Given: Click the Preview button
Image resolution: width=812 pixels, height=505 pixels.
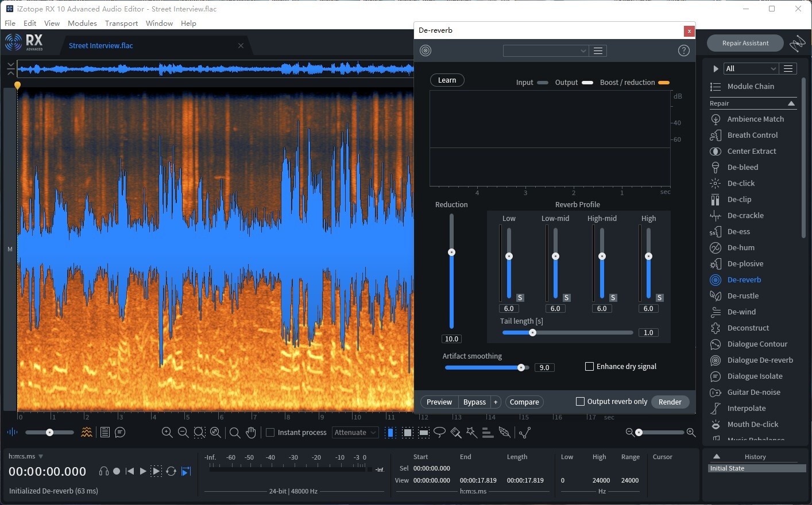Looking at the screenshot, I should (439, 402).
